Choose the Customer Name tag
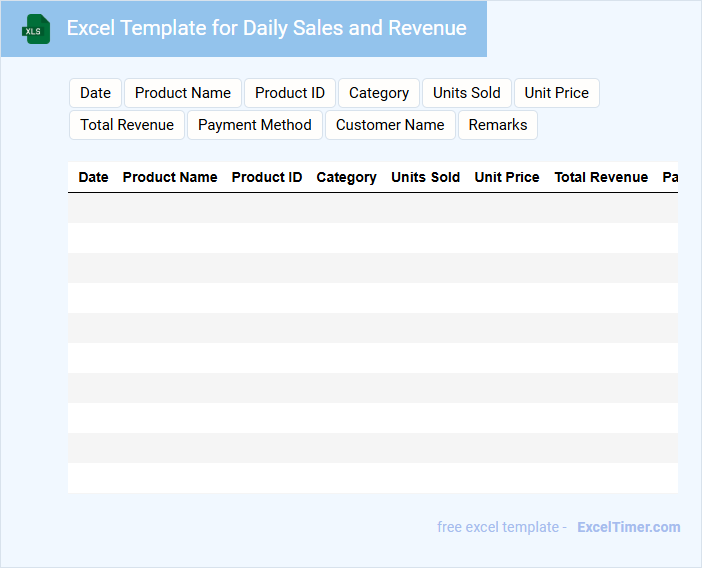This screenshot has width=702, height=568. coord(389,125)
